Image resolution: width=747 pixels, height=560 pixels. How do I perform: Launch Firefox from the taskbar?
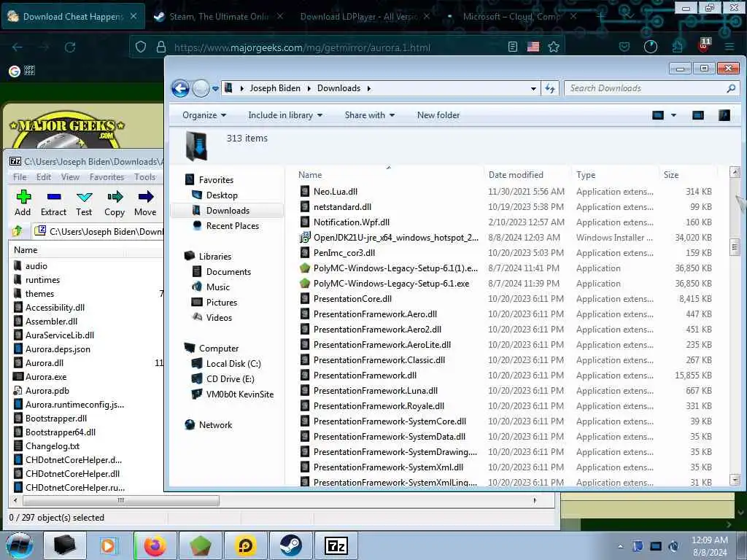[155, 545]
